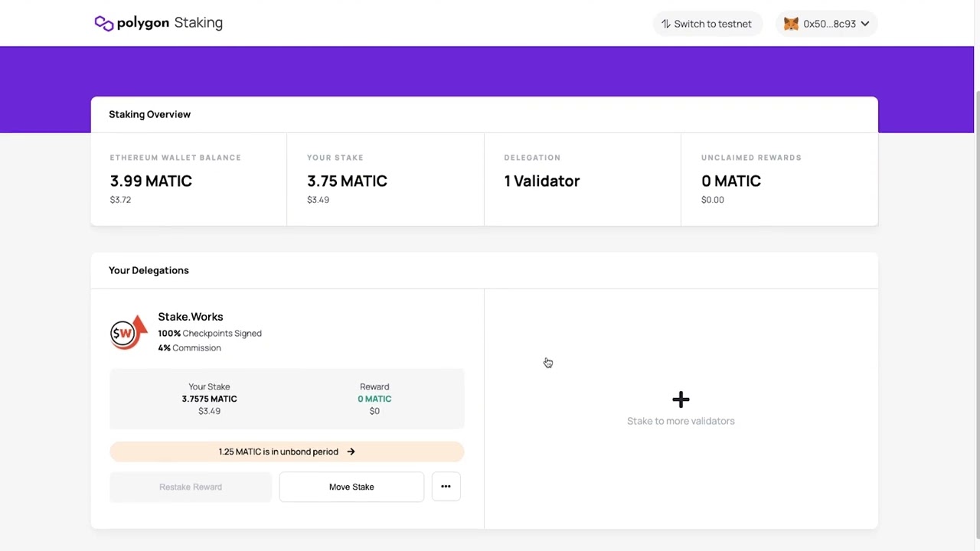Open the wallet address 0x50...8c93 dropdown
The width and height of the screenshot is (980, 551).
click(x=827, y=24)
